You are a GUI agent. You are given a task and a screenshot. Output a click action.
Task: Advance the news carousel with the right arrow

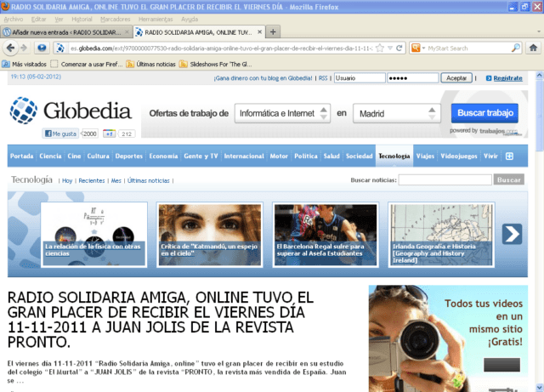pyautogui.click(x=512, y=234)
